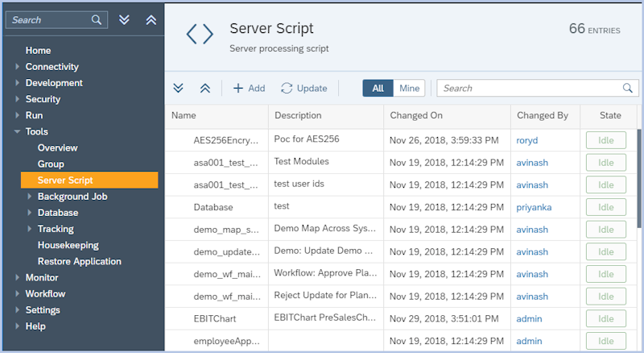Collapse all navigation items in sidebar
The width and height of the screenshot is (644, 353).
151,19
